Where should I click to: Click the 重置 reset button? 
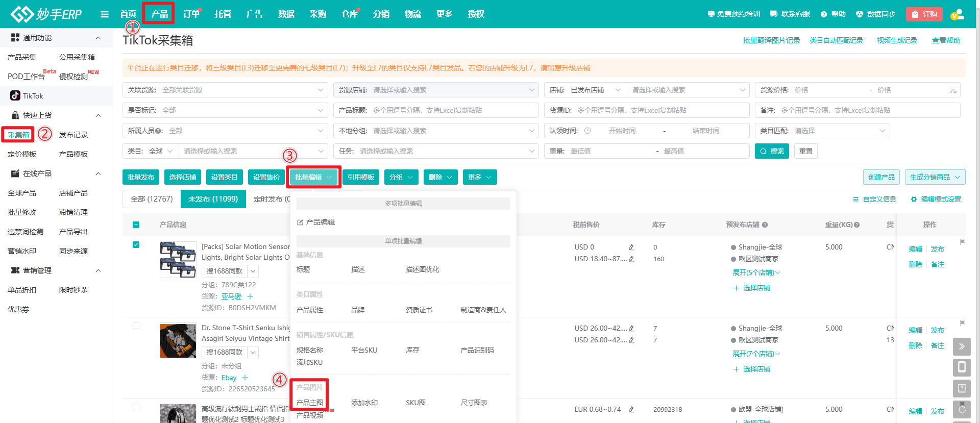tap(806, 151)
